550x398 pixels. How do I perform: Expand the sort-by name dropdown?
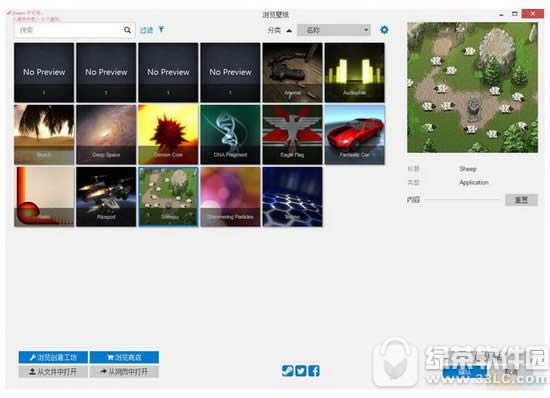tap(334, 30)
